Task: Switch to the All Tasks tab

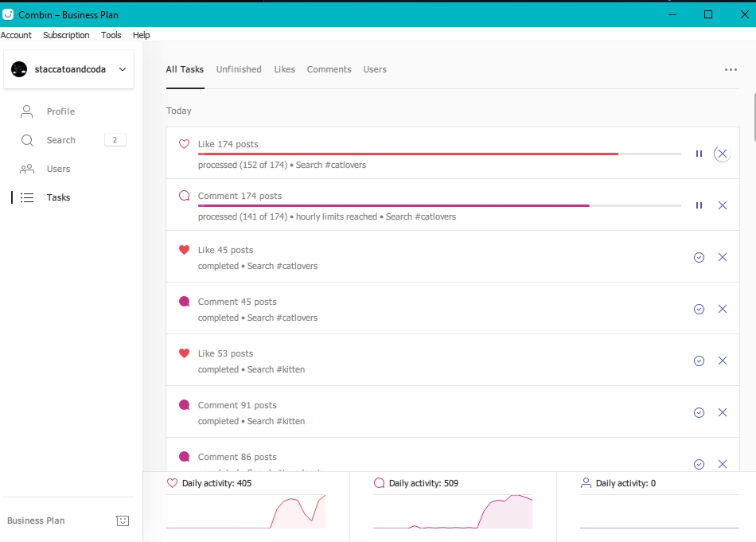Action: [x=185, y=69]
